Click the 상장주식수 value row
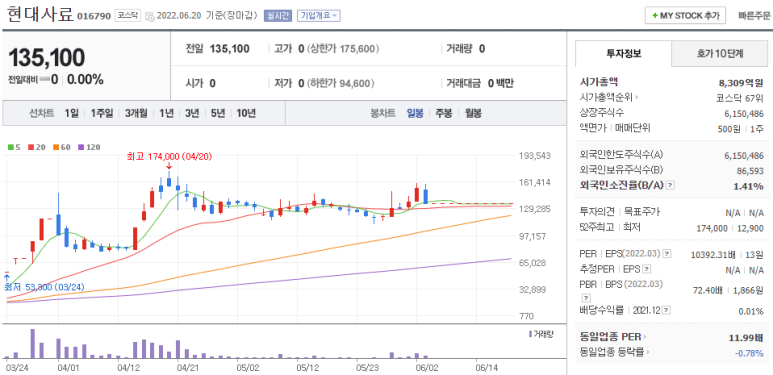 pos(671,113)
